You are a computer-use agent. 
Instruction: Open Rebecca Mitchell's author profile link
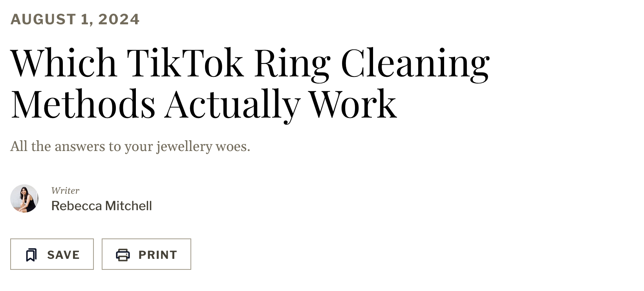(101, 206)
